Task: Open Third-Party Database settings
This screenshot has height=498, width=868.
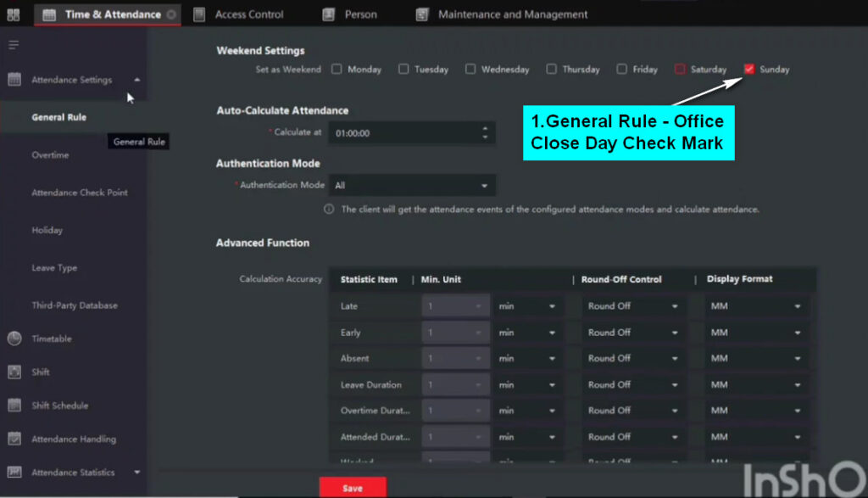Action: pos(75,305)
